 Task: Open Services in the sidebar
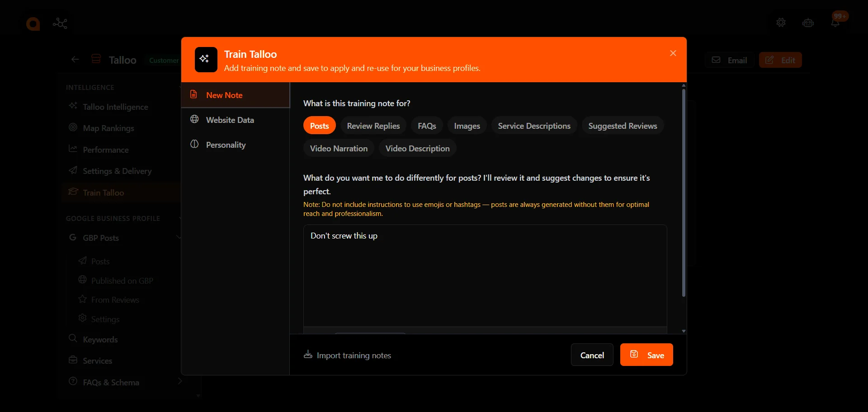pos(98,360)
